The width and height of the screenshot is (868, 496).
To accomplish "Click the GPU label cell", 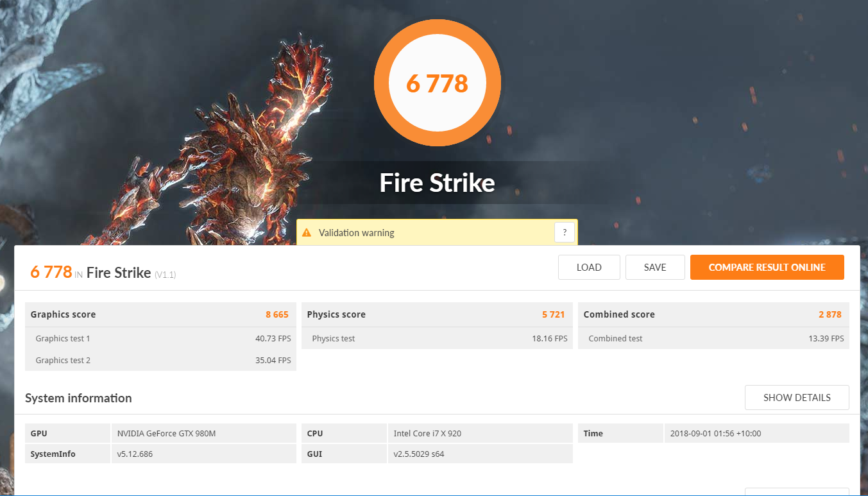I will (67, 433).
